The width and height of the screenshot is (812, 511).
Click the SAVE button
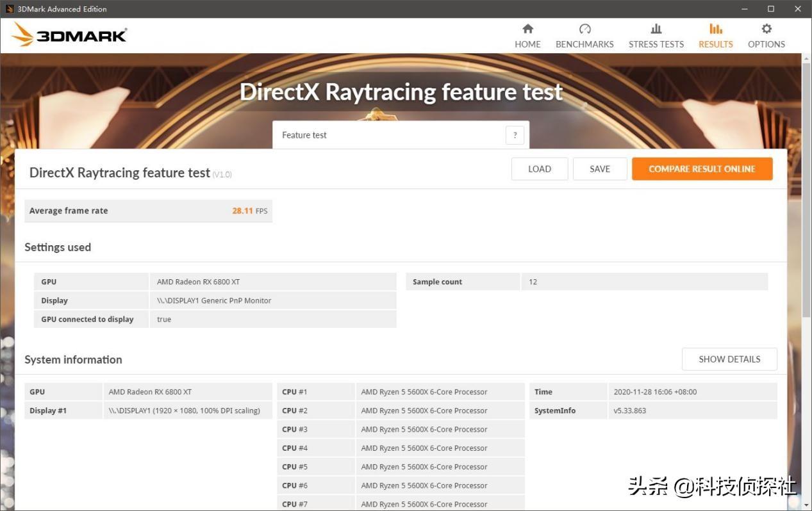[599, 168]
